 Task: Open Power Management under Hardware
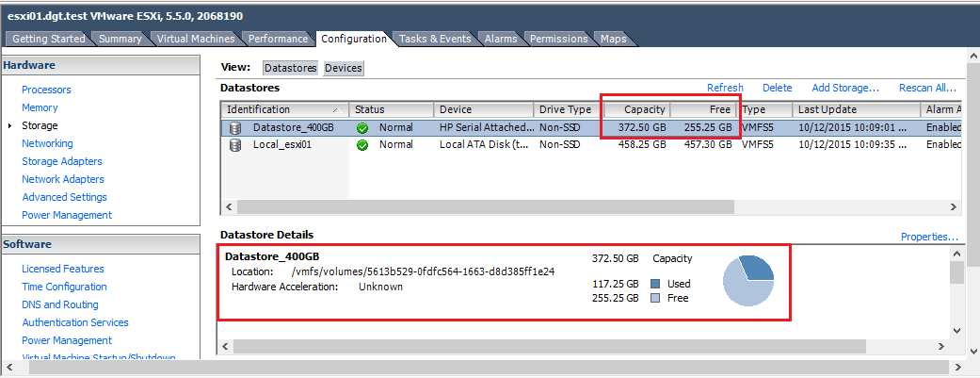click(67, 215)
